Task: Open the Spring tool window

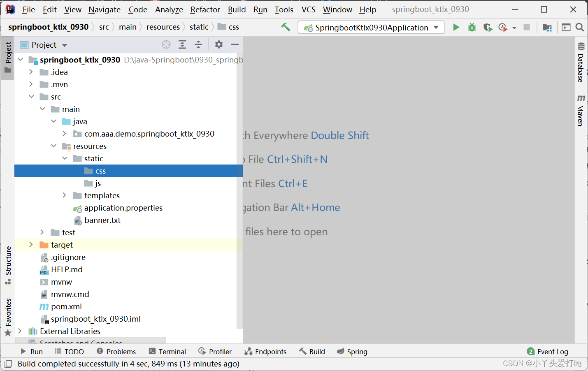Action: pos(352,352)
